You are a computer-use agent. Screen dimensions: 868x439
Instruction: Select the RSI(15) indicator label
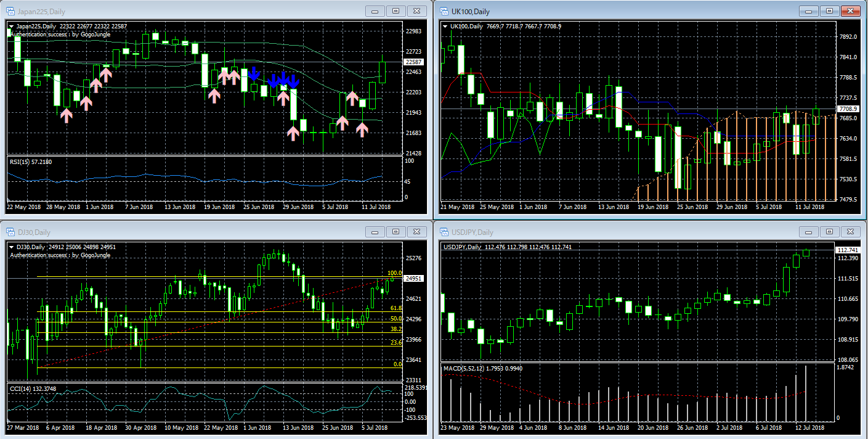(x=30, y=162)
